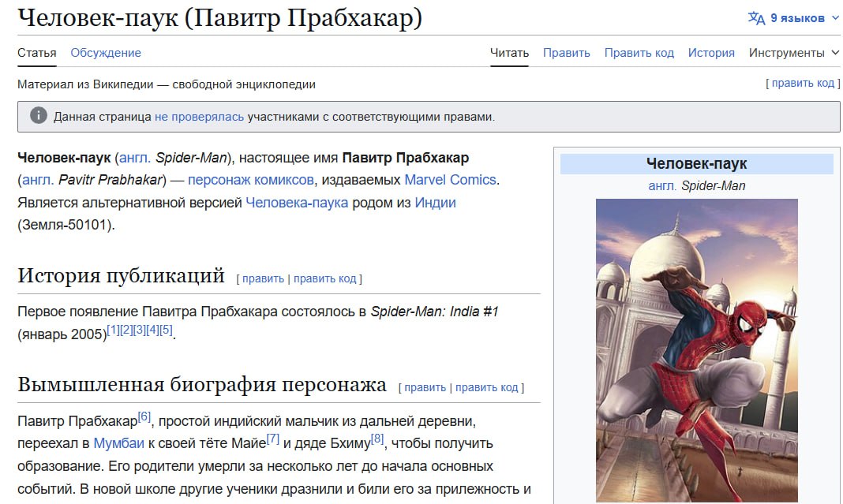
Task: Open footnote reference [1]
Action: pyautogui.click(x=113, y=330)
